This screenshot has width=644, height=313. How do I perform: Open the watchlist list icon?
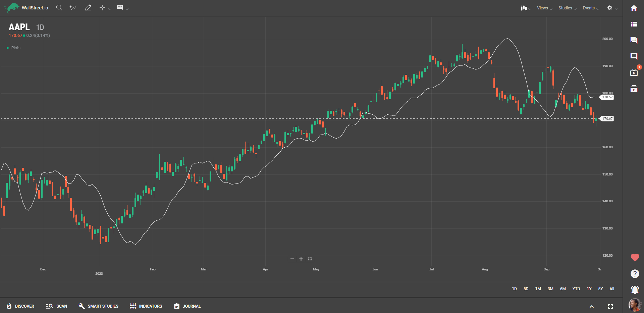(634, 24)
